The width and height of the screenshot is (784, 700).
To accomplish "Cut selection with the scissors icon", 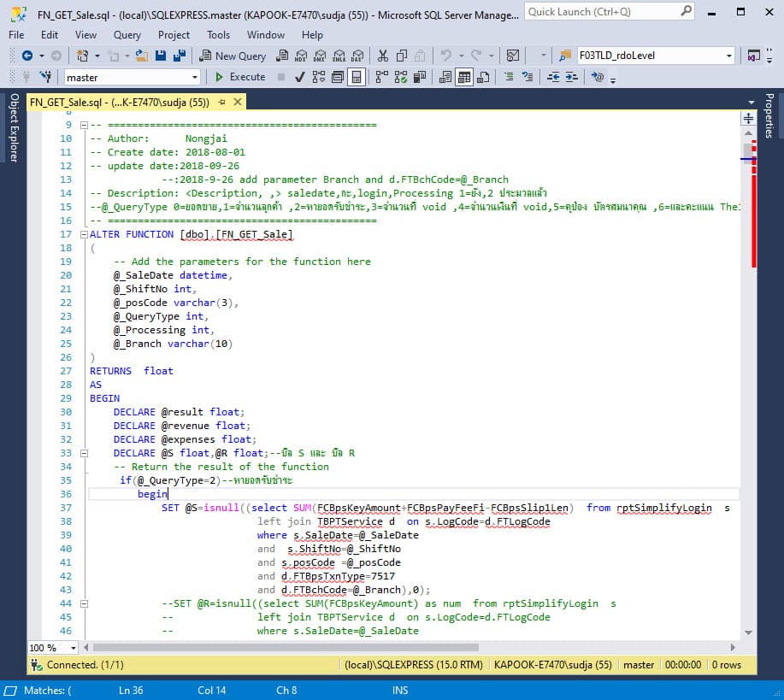I will tap(382, 56).
